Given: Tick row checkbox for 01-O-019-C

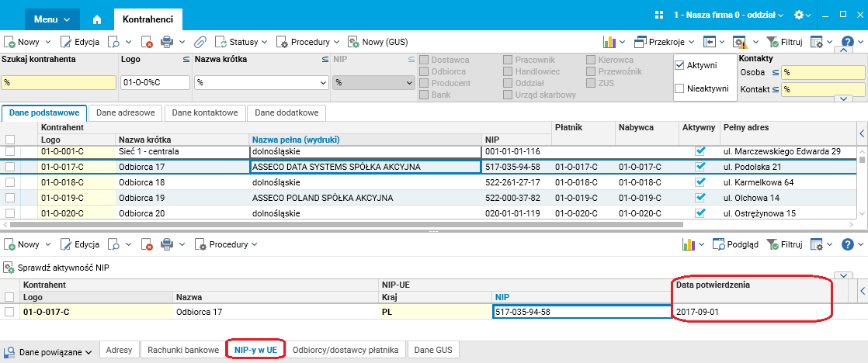Looking at the screenshot, I should coord(9,198).
